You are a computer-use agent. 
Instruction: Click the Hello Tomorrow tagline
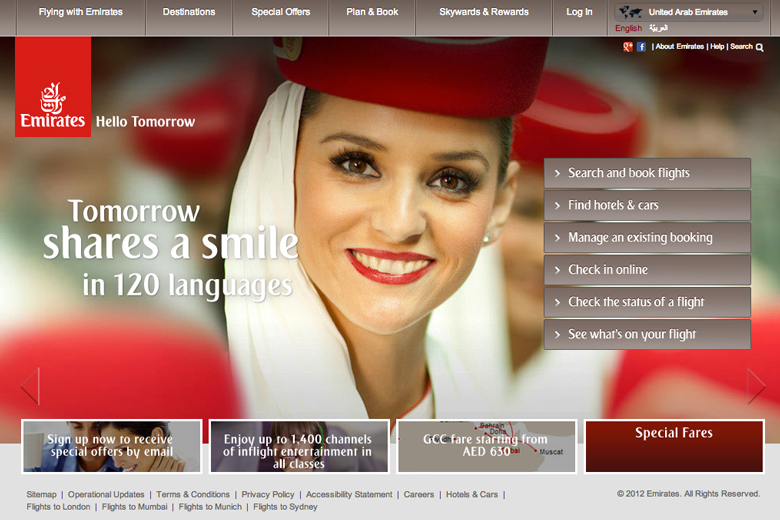click(145, 122)
